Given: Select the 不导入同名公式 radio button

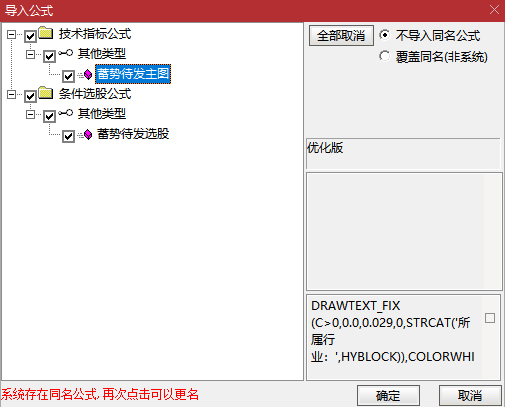Looking at the screenshot, I should point(384,35).
